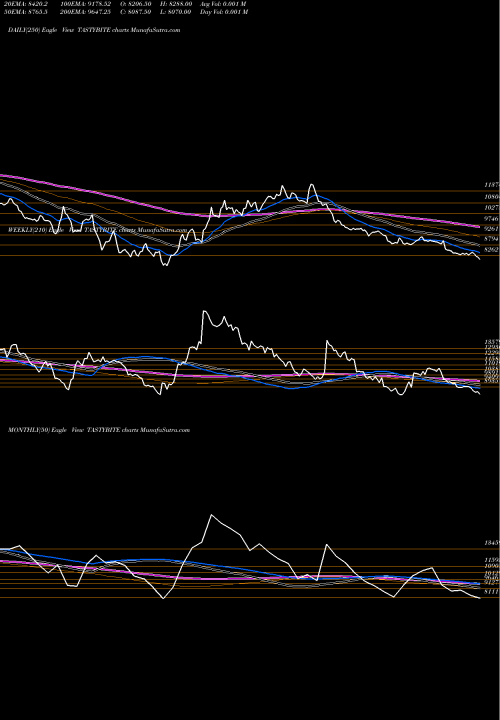Click the Day Vol reading

click(224, 12)
